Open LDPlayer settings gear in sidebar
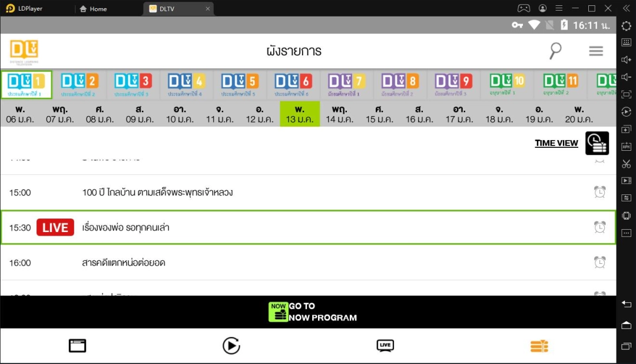The image size is (636, 364). click(x=626, y=25)
